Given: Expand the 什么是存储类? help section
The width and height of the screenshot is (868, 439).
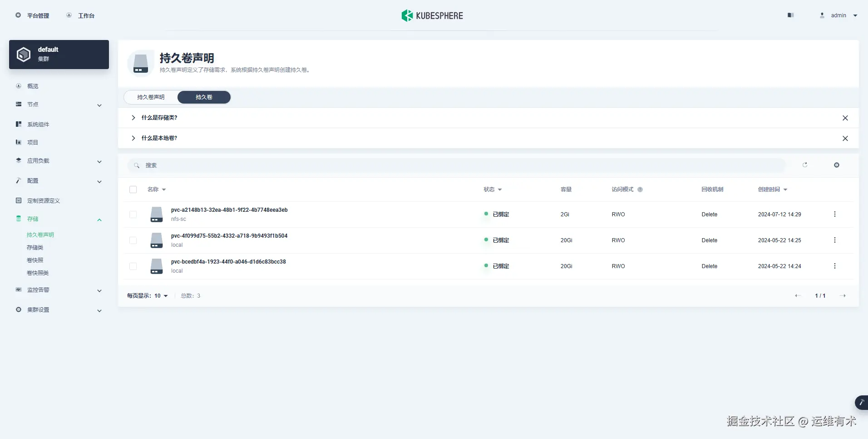Looking at the screenshot, I should pyautogui.click(x=133, y=118).
